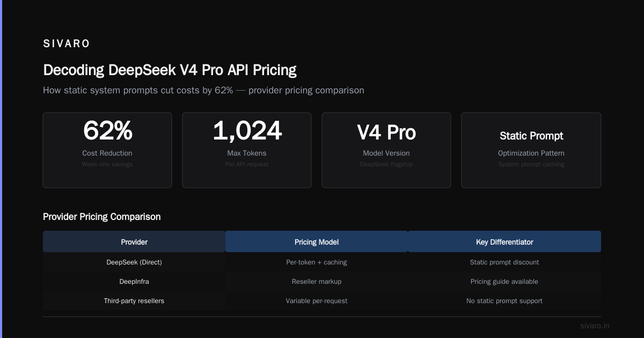Image resolution: width=644 pixels, height=338 pixels.
Task: Click the 'Per API request' caption
Action: pos(247,164)
